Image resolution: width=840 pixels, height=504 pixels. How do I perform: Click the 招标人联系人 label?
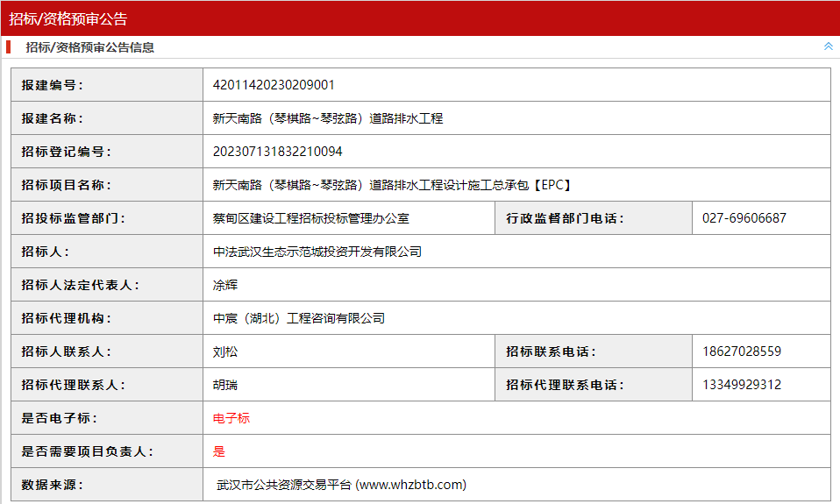66,351
